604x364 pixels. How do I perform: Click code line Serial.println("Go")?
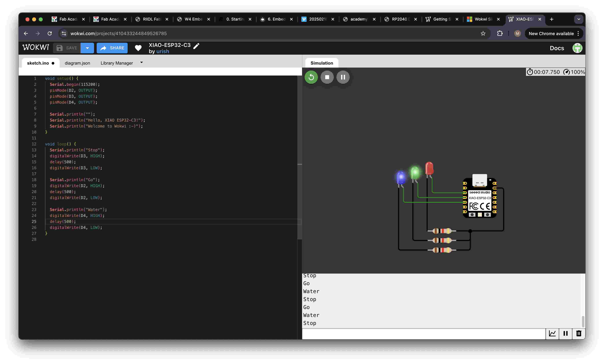75,180
